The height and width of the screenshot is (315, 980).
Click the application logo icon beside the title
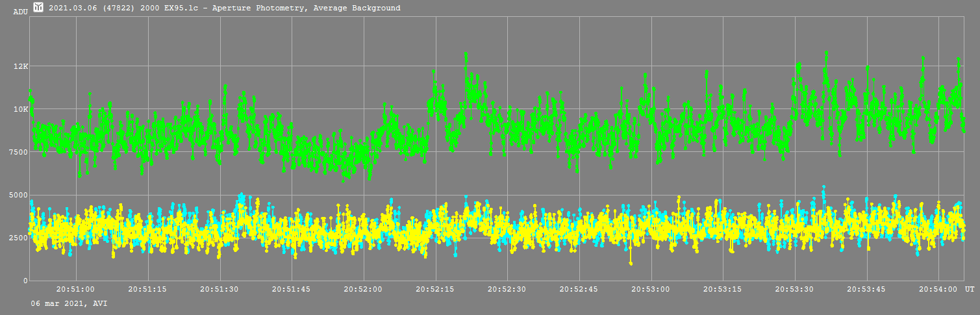38,8
